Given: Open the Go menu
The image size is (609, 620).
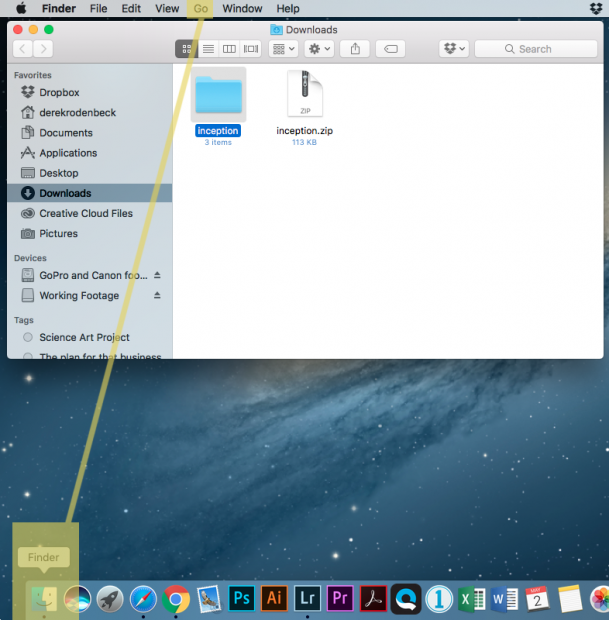Looking at the screenshot, I should [x=201, y=8].
